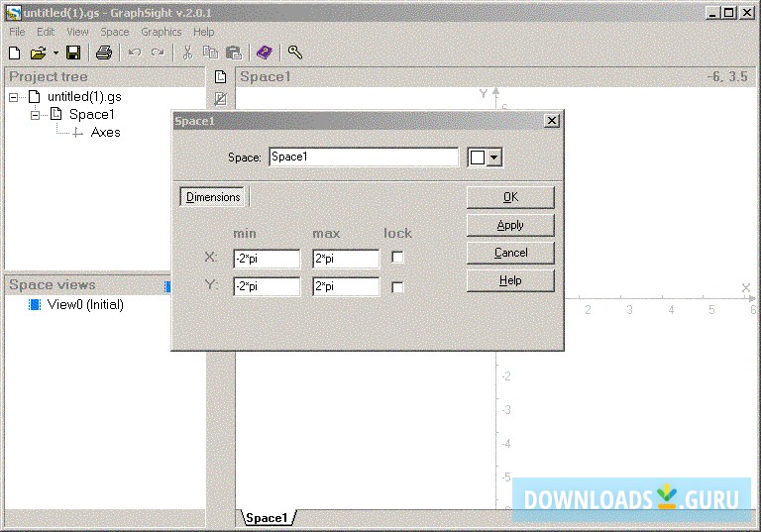Open the Graphics menu
Viewport: 761px width, 532px height.
(x=162, y=32)
